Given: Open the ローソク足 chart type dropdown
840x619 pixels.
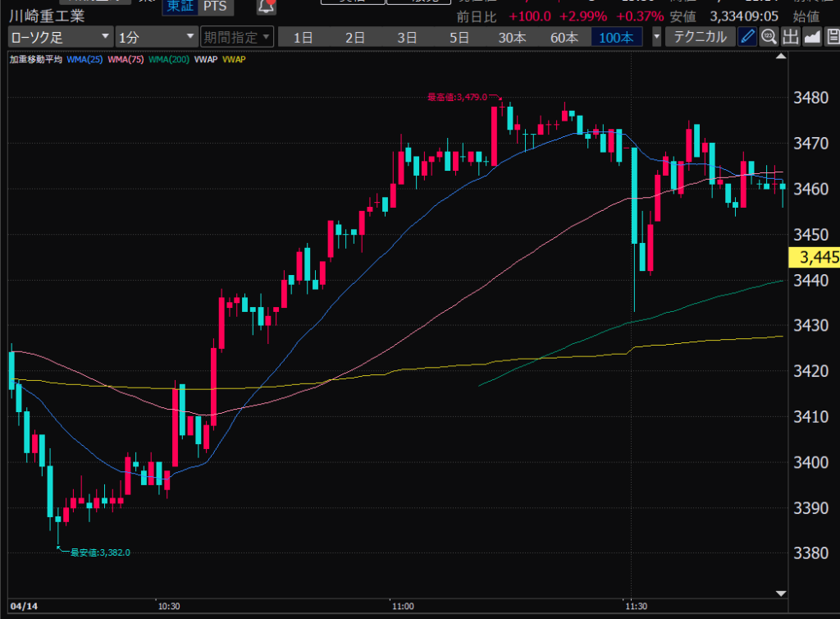Looking at the screenshot, I should [x=61, y=37].
